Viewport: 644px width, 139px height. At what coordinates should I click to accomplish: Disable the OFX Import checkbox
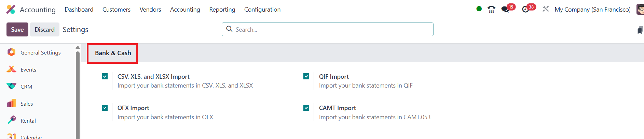pos(105,108)
